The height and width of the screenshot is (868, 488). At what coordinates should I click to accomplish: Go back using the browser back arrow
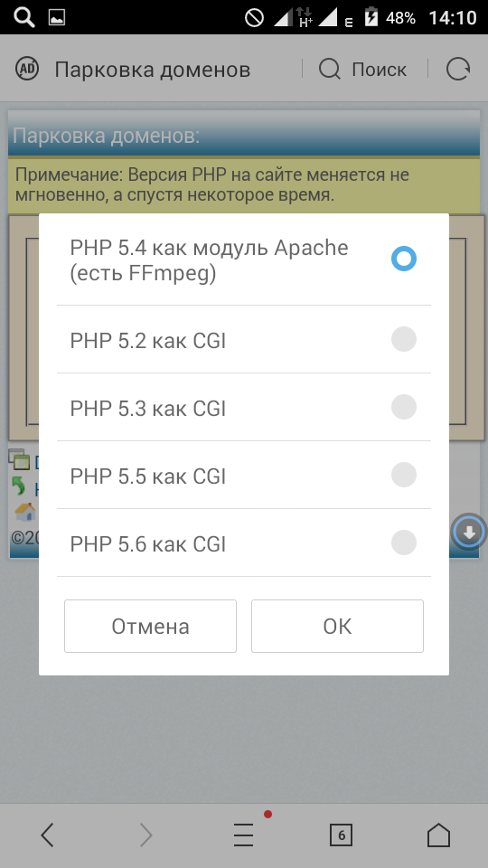coord(48,835)
